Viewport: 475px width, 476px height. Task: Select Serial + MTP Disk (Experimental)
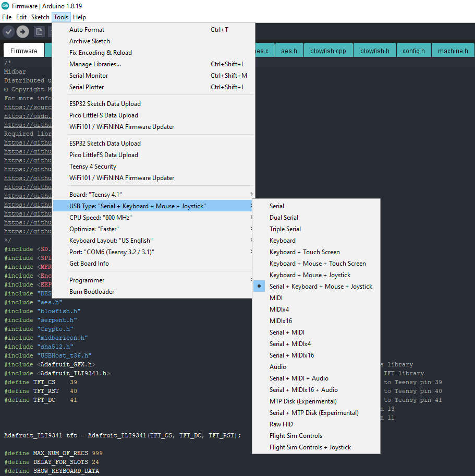pos(316,413)
